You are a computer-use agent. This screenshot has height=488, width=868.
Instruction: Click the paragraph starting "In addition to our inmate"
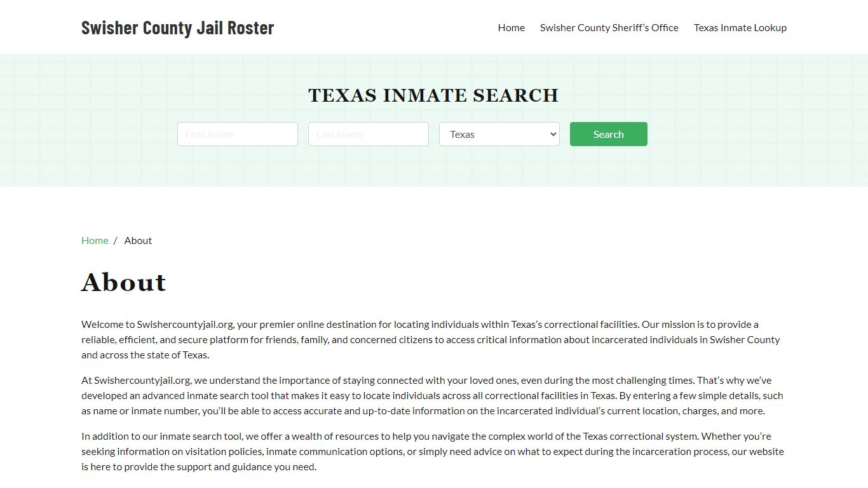click(433, 451)
